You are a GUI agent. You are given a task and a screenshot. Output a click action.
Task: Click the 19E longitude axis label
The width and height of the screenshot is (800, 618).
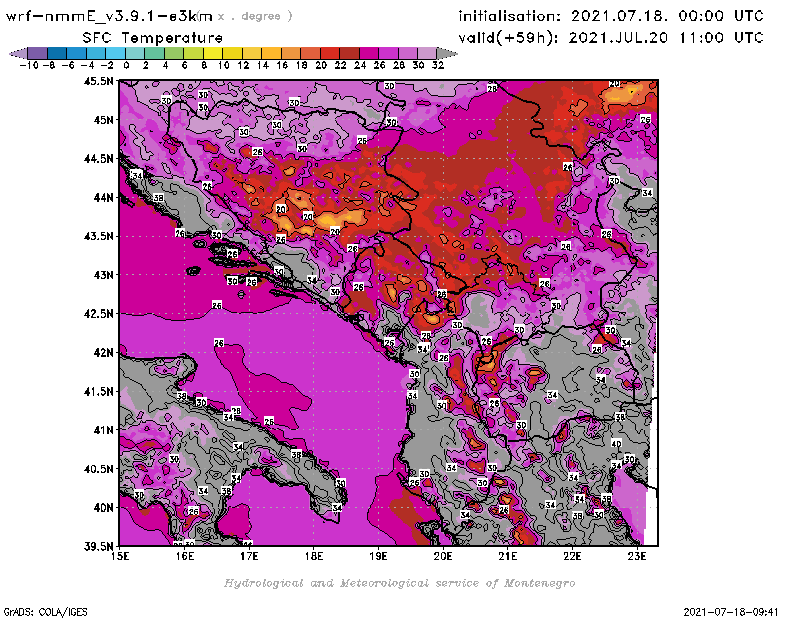click(378, 556)
